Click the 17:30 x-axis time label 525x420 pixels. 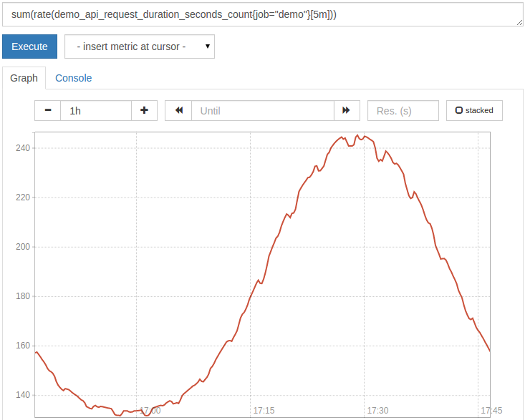coord(377,410)
